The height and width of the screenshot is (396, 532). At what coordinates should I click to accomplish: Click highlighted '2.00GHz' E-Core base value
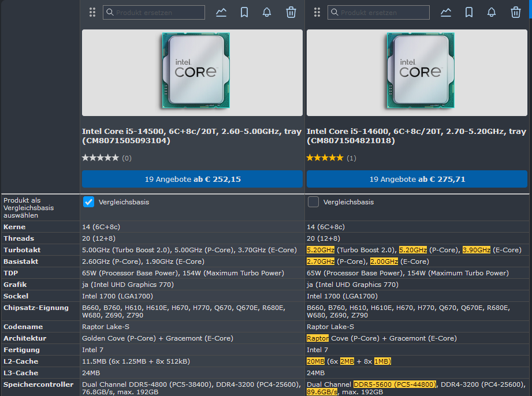[384, 261]
